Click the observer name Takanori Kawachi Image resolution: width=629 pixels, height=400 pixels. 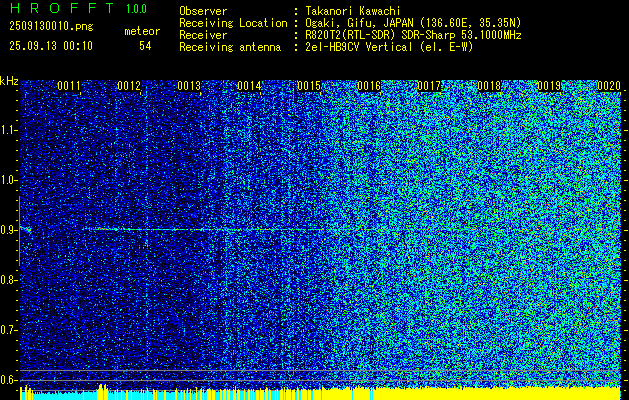pos(353,11)
